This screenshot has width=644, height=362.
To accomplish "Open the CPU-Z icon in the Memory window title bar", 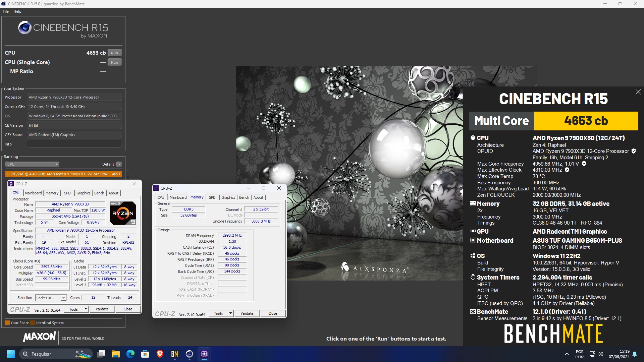I will pos(156,188).
